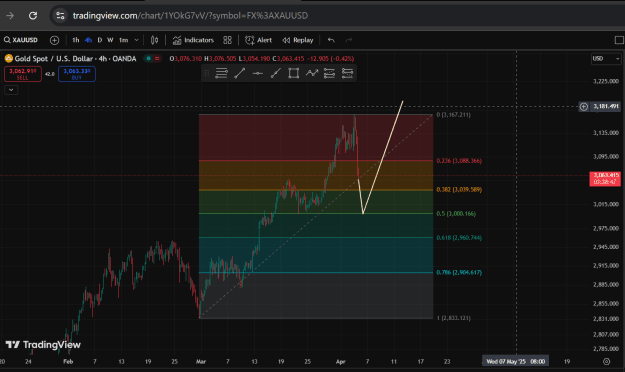
Task: Grab the favorites drawing toolbar handle
Action: coord(206,73)
